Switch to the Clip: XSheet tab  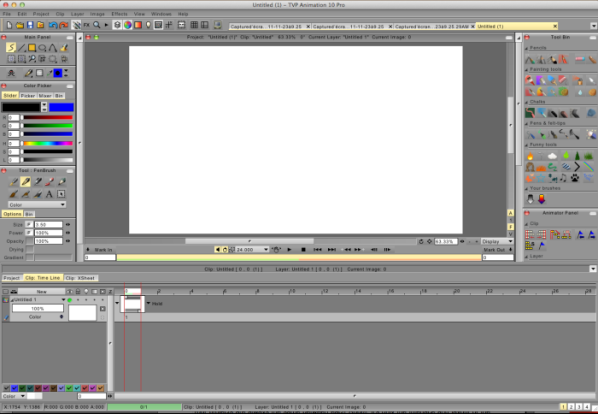pos(80,278)
